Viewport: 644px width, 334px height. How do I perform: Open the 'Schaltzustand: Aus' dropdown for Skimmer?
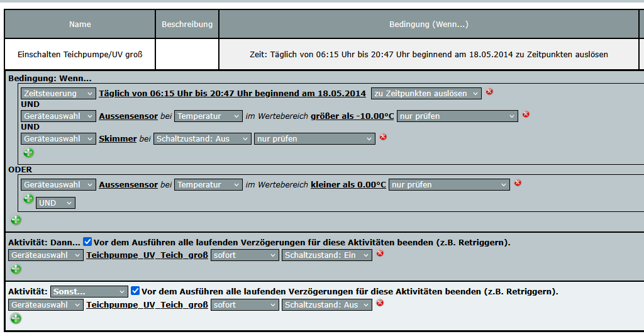(x=203, y=139)
